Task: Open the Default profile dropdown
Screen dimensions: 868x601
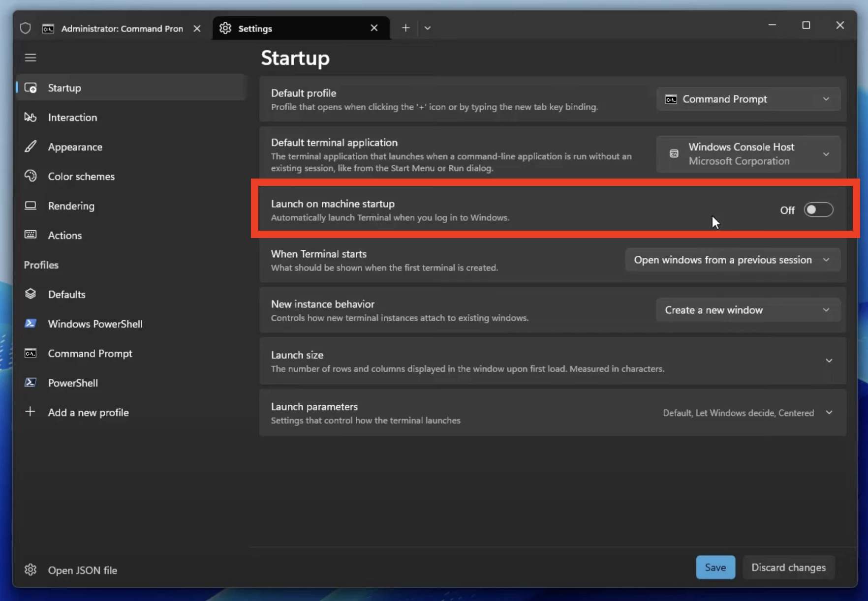Action: click(748, 99)
